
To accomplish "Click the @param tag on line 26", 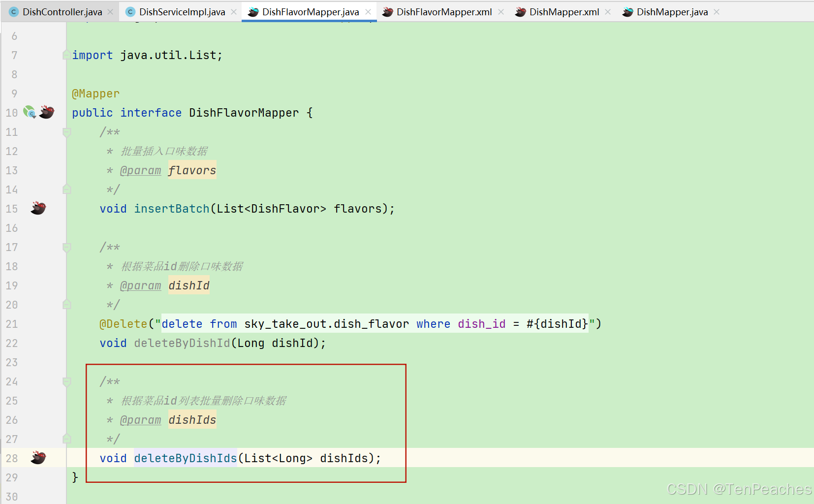I will coord(141,420).
